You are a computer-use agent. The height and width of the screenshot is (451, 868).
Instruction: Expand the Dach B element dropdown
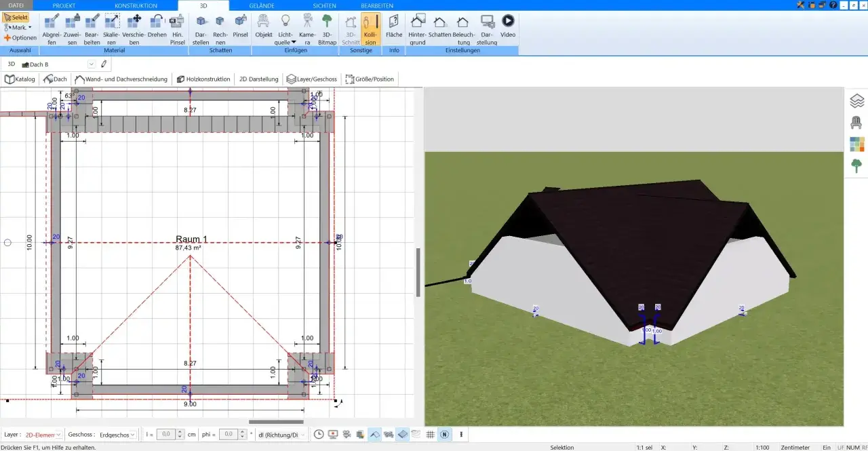(x=92, y=64)
